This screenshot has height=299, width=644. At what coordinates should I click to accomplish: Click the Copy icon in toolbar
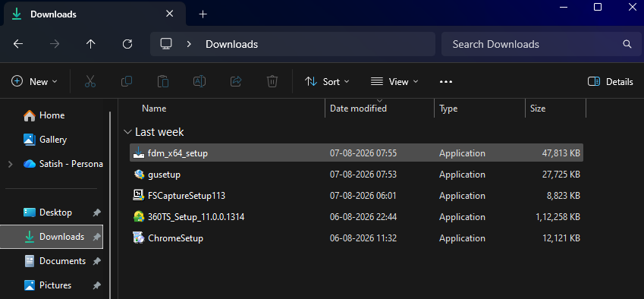click(127, 81)
